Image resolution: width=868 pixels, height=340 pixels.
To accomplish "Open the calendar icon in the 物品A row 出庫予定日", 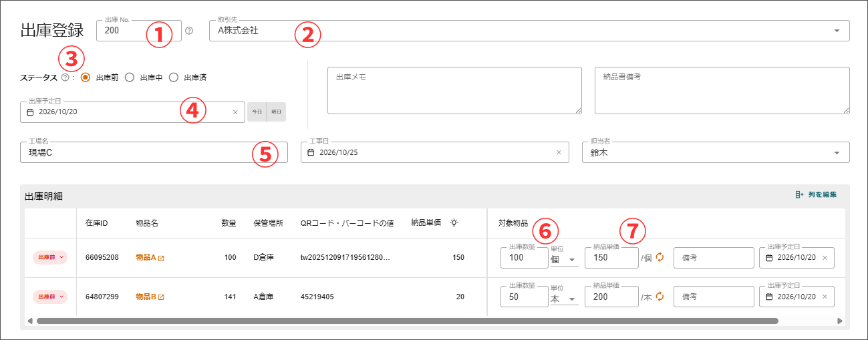I will click(x=769, y=258).
